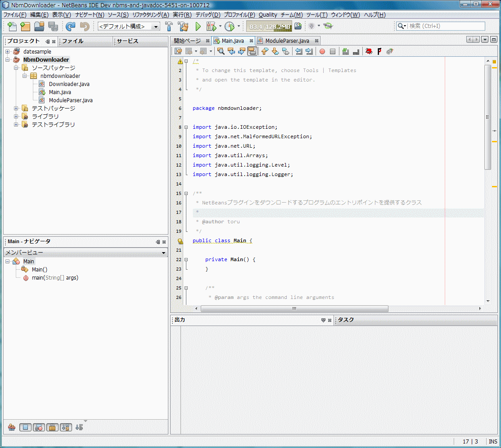Click the editor's vertical scrollbar thumb
This screenshot has height=448, width=501.
487,117
